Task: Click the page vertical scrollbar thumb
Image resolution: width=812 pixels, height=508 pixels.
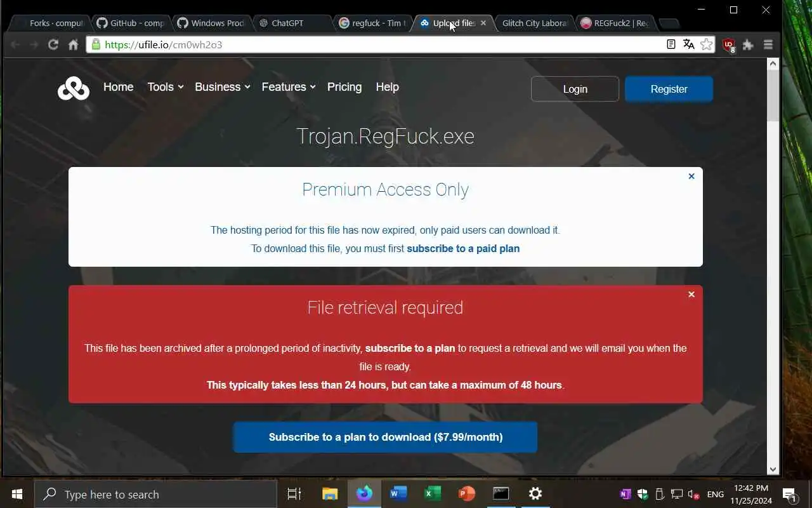Action: [773, 95]
